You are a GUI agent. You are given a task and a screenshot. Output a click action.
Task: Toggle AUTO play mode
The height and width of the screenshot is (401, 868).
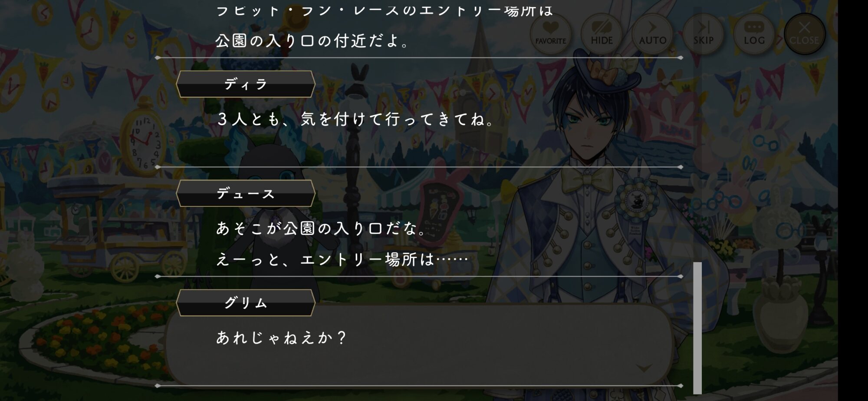click(652, 33)
